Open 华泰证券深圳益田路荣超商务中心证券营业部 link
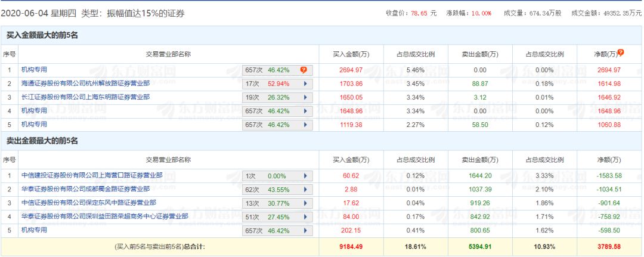This screenshot has width=644, height=257. pyautogui.click(x=105, y=216)
